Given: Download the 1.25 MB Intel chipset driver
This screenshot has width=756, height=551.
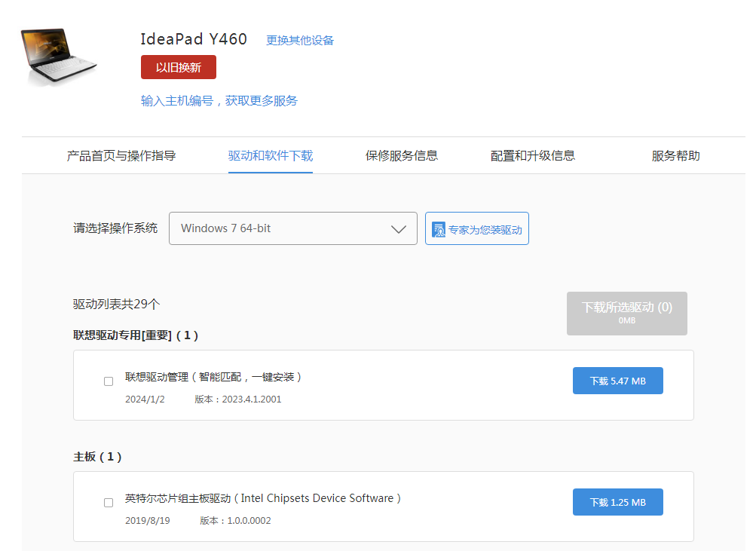Looking at the screenshot, I should click(x=617, y=502).
